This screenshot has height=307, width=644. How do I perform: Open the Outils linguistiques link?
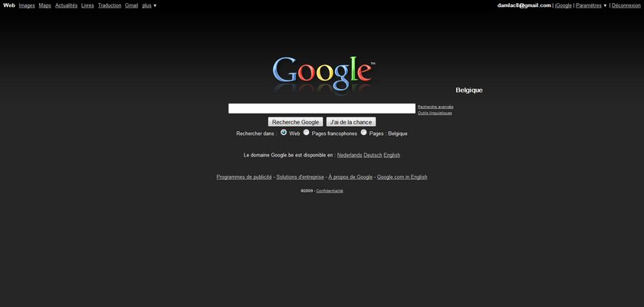(435, 113)
